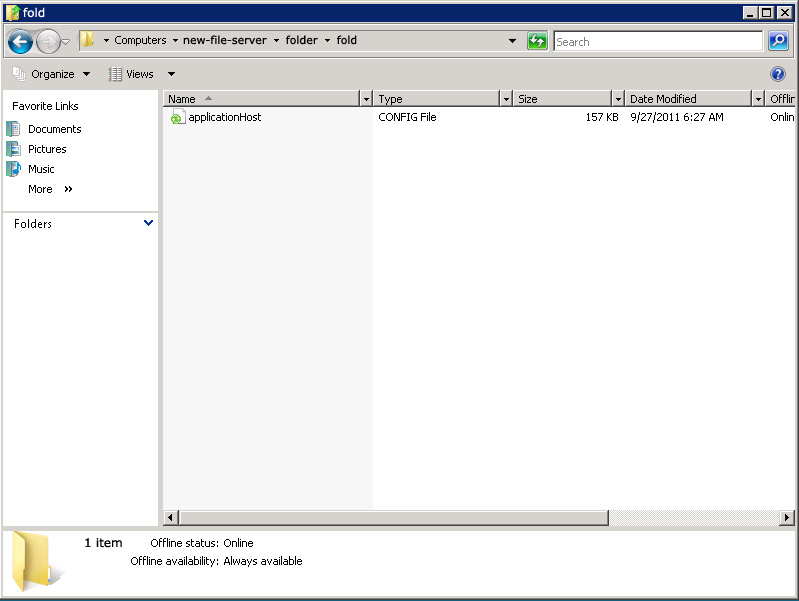Click the applicationHost file icon

point(177,117)
